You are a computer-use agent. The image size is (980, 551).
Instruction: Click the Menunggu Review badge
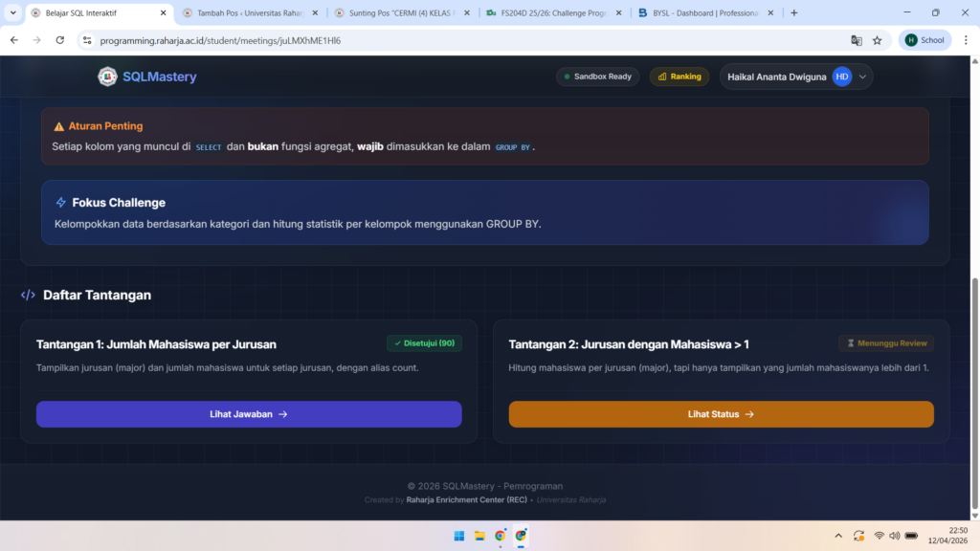coord(885,343)
